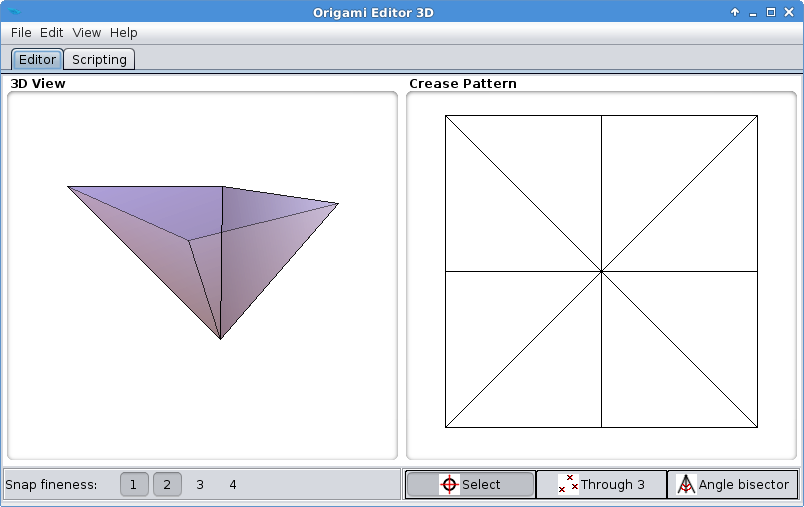This screenshot has width=804, height=507.
Task: Select the Editor tab
Action: 37,60
